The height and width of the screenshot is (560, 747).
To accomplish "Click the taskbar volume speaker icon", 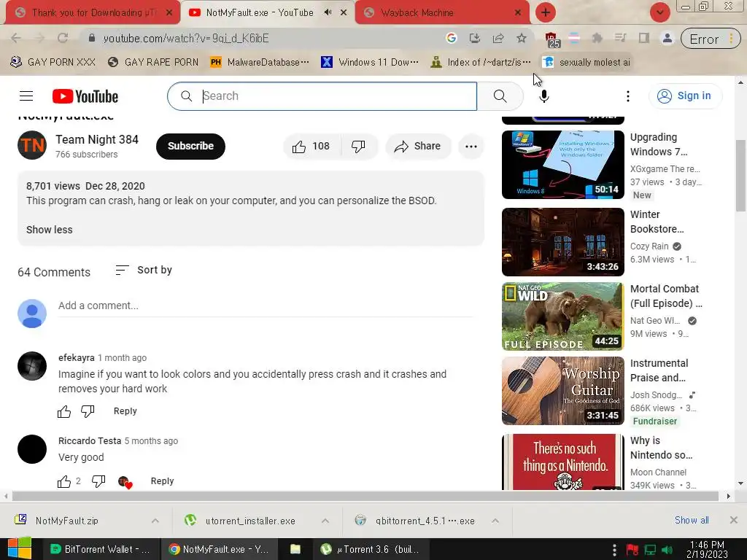I will [x=667, y=550].
